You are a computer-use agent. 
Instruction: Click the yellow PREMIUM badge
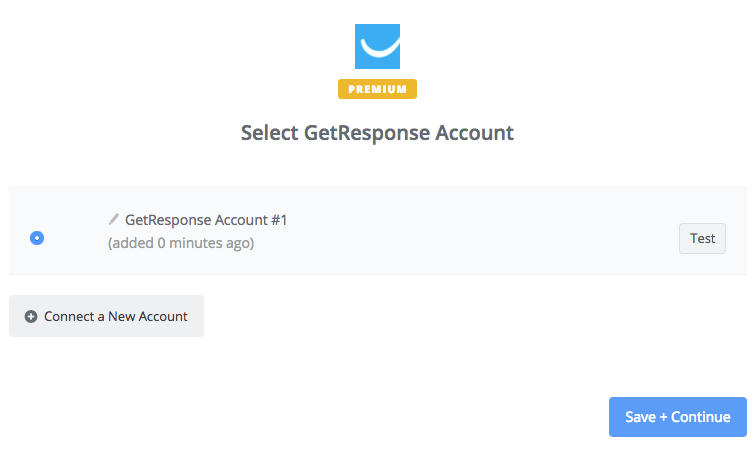[x=377, y=89]
